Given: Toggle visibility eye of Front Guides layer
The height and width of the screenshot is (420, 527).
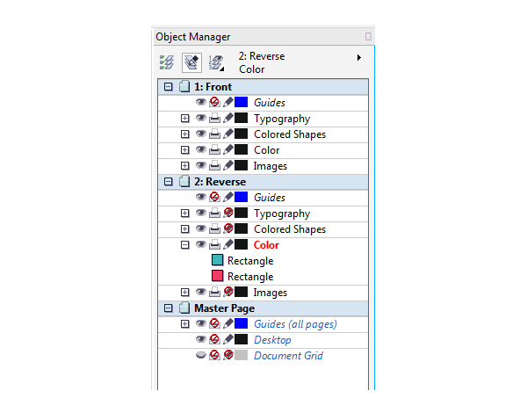Looking at the screenshot, I should coord(201,102).
